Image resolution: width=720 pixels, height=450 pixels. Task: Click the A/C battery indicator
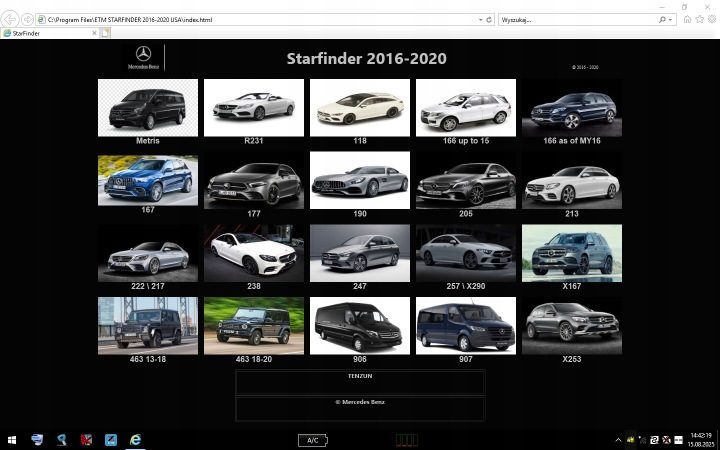pyautogui.click(x=313, y=440)
